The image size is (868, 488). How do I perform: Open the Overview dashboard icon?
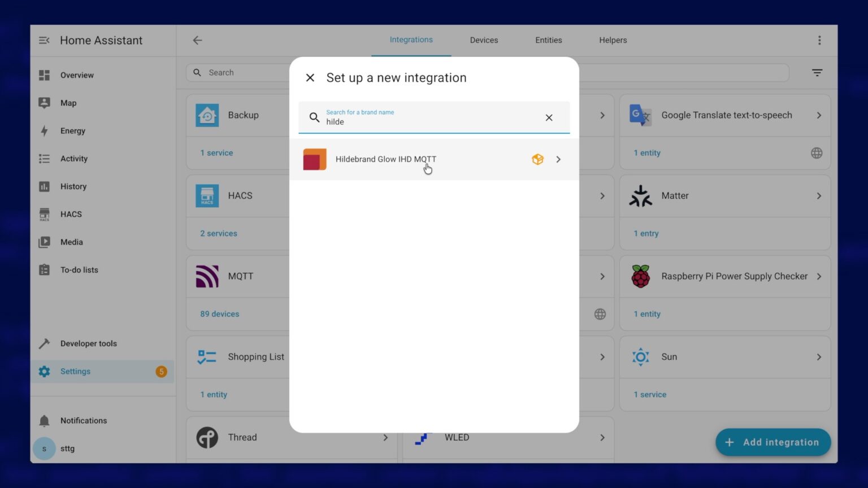coord(45,75)
